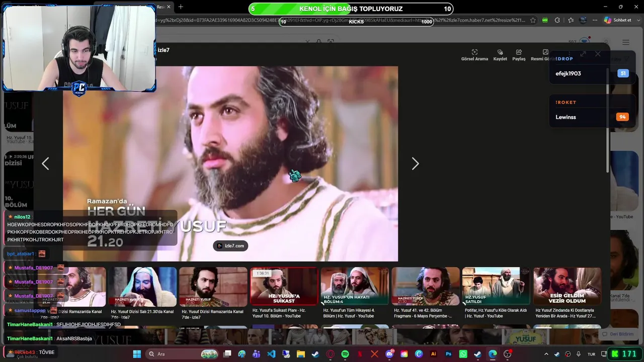This screenshot has height=362, width=644.
Task: Click the Potifar, Hz.Yusuf'u Köle Olarak Aldı link
Action: coord(496,313)
